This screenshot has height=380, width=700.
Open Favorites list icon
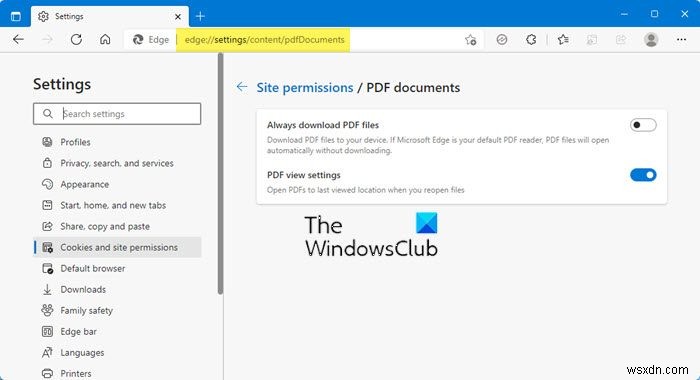(x=563, y=40)
